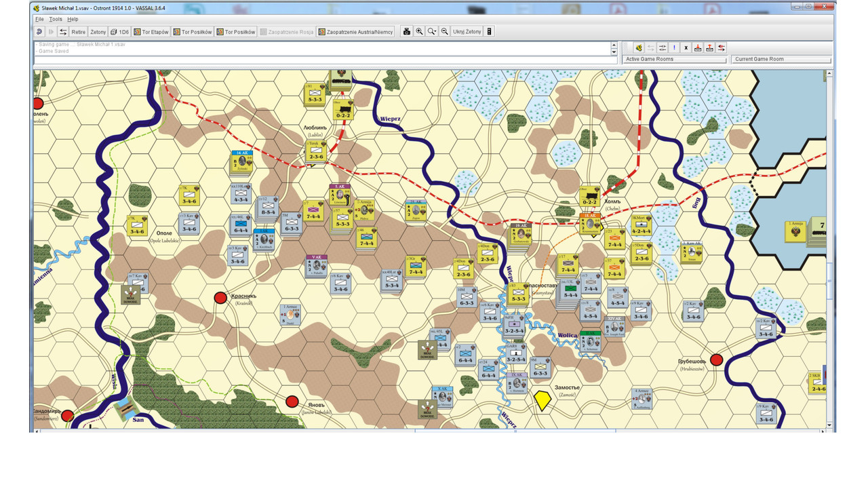Click the Undo last move icon

(40, 32)
